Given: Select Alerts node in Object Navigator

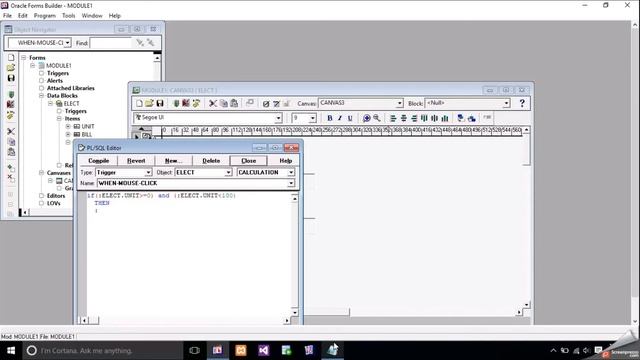Looking at the screenshot, I should [x=55, y=81].
